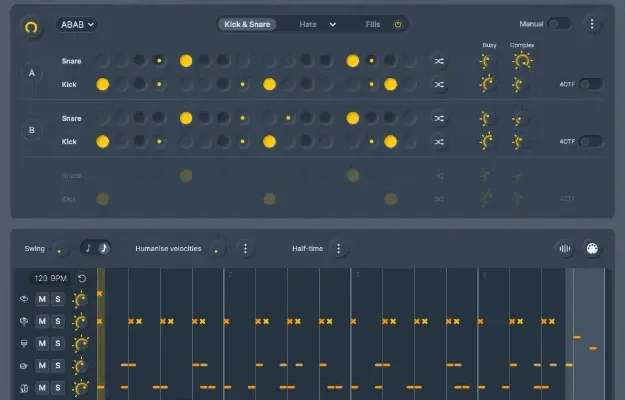The image size is (626, 400).
Task: Switch to audio waveform output icon
Action: [x=566, y=248]
